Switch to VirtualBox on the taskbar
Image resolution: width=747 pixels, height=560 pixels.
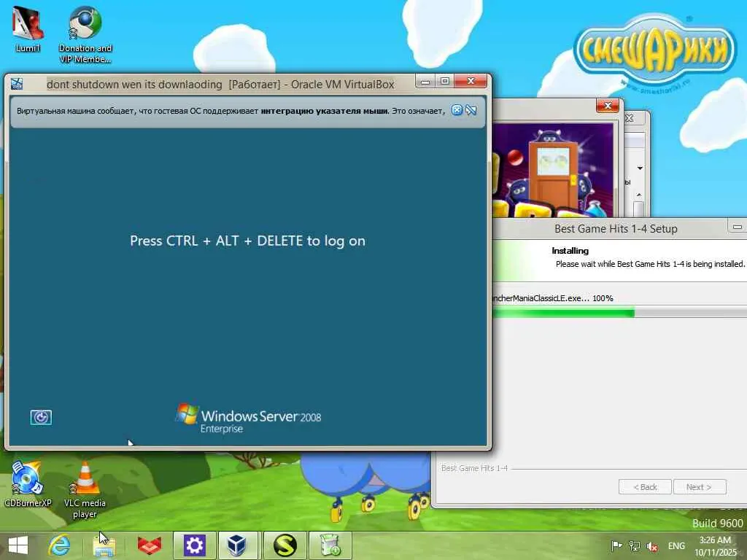point(238,545)
